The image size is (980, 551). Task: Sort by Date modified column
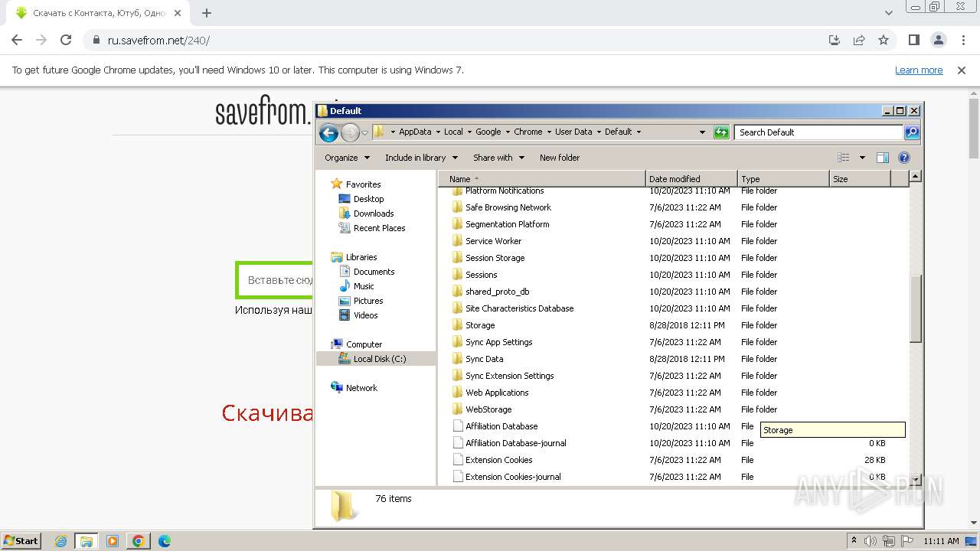pyautogui.click(x=691, y=179)
